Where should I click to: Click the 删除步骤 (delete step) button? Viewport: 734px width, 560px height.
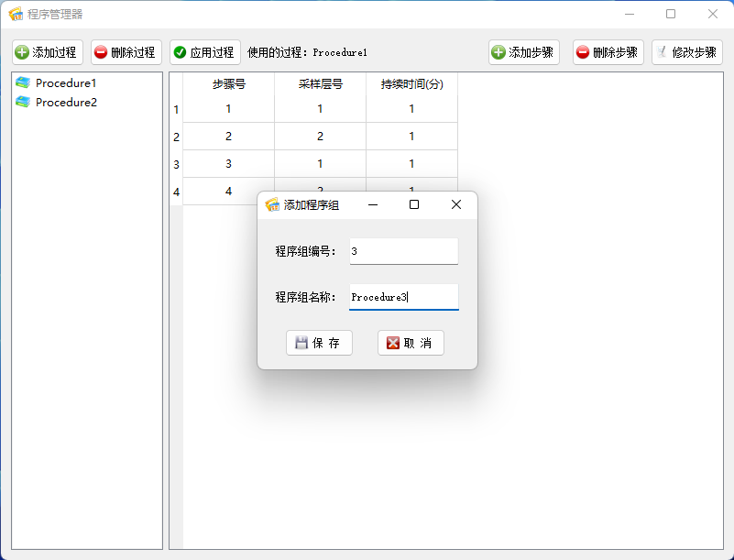click(x=608, y=52)
